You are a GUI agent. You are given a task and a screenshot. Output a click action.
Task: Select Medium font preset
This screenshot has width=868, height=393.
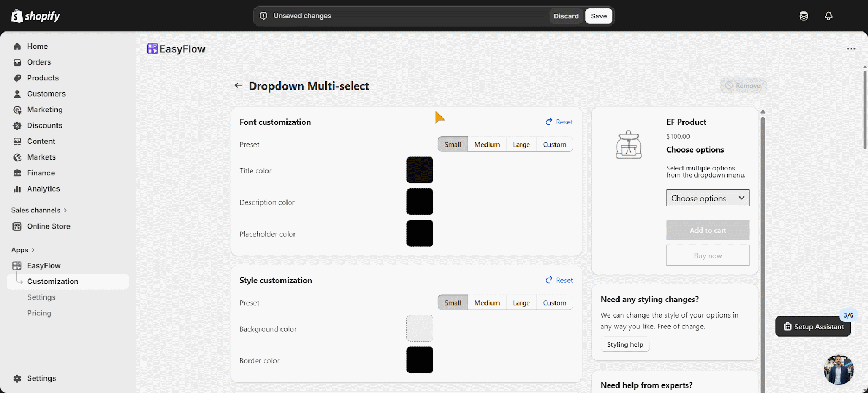click(487, 145)
